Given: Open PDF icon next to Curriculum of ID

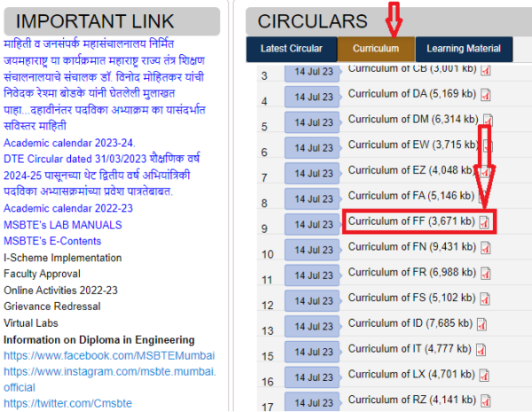Looking at the screenshot, I should [x=483, y=324].
